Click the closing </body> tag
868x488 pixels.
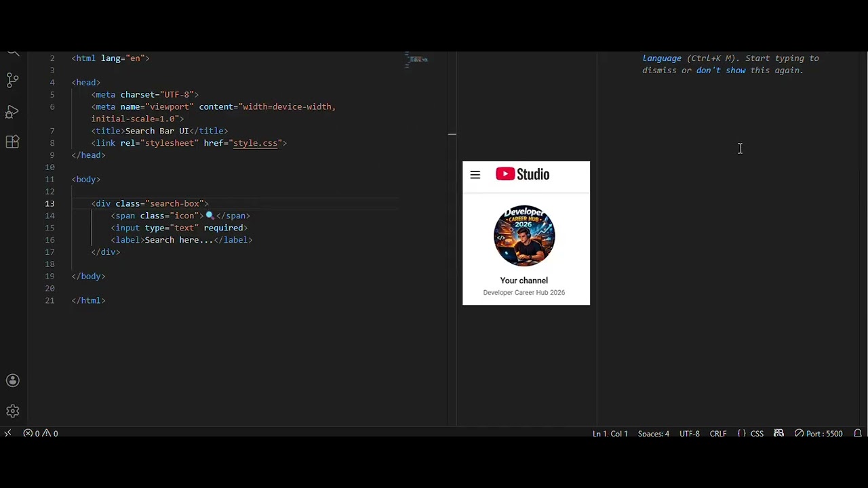pyautogui.click(x=88, y=277)
